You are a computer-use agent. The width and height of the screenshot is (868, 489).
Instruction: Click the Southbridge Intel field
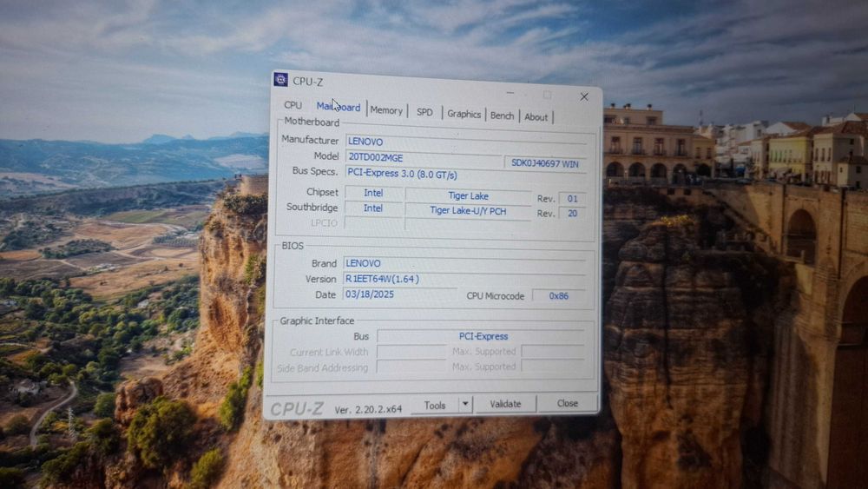tap(373, 208)
